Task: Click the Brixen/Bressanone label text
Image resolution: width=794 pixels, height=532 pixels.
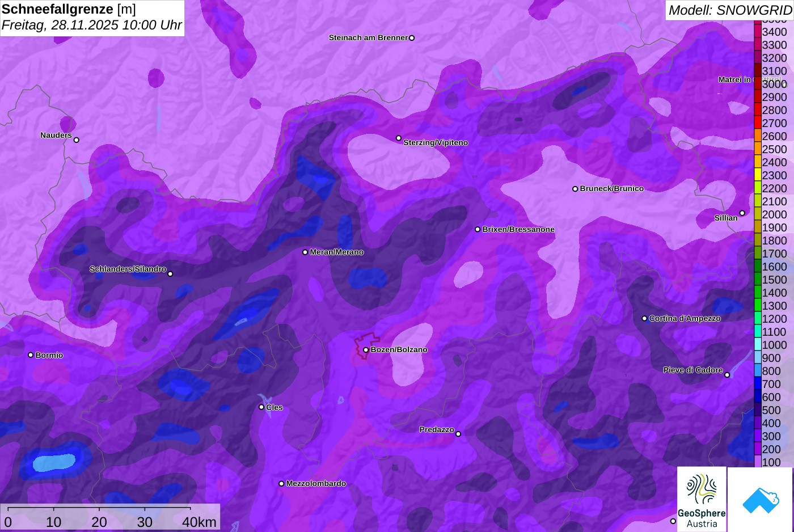Action: [518, 229]
